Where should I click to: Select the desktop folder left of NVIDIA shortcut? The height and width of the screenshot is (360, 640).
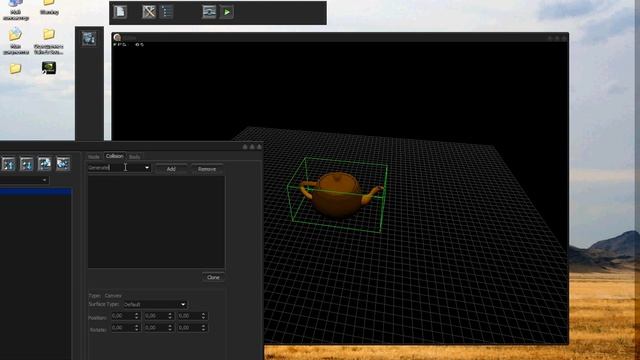click(16, 69)
